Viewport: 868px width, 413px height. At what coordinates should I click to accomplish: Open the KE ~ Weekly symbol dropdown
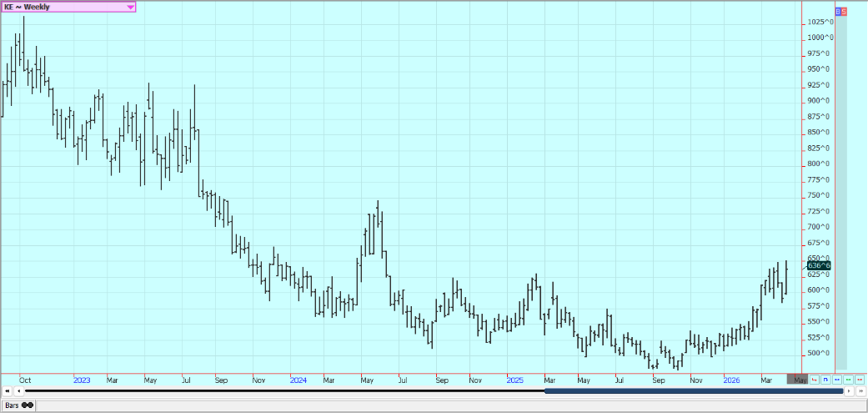pos(130,7)
